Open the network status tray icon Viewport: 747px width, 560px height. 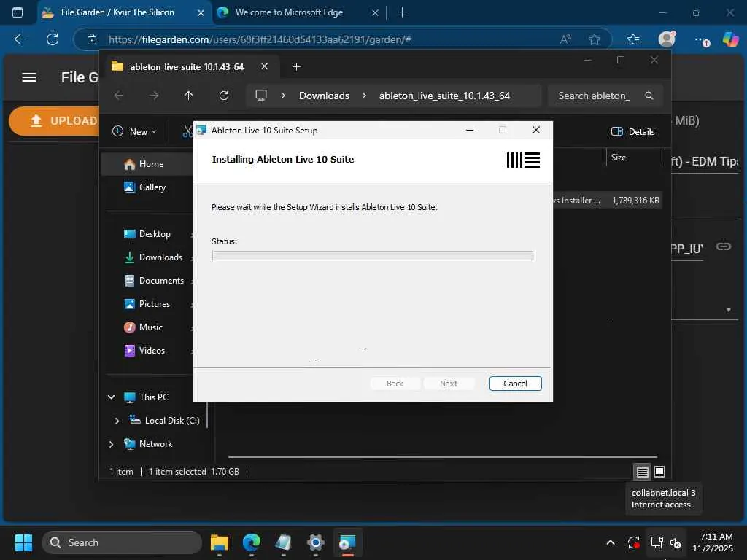[657, 542]
